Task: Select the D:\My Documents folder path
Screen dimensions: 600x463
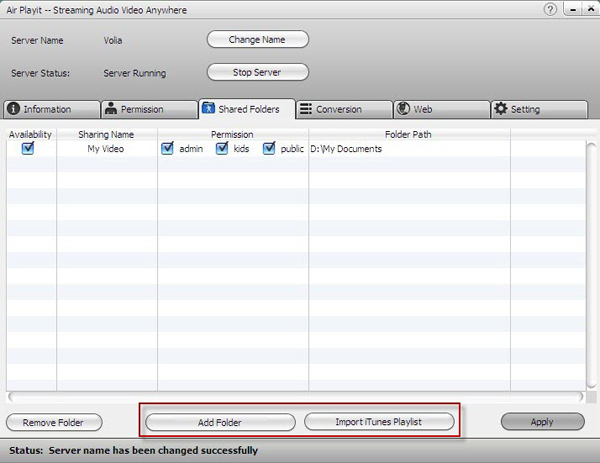Action: (346, 148)
